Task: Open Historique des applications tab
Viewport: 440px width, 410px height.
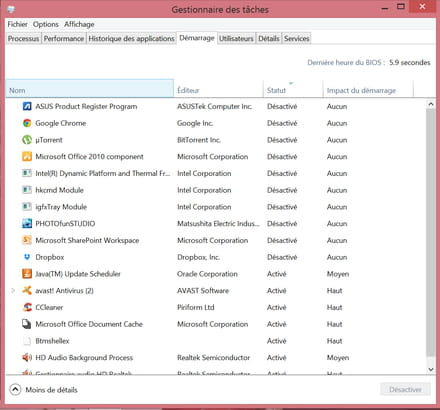Action: click(131, 39)
